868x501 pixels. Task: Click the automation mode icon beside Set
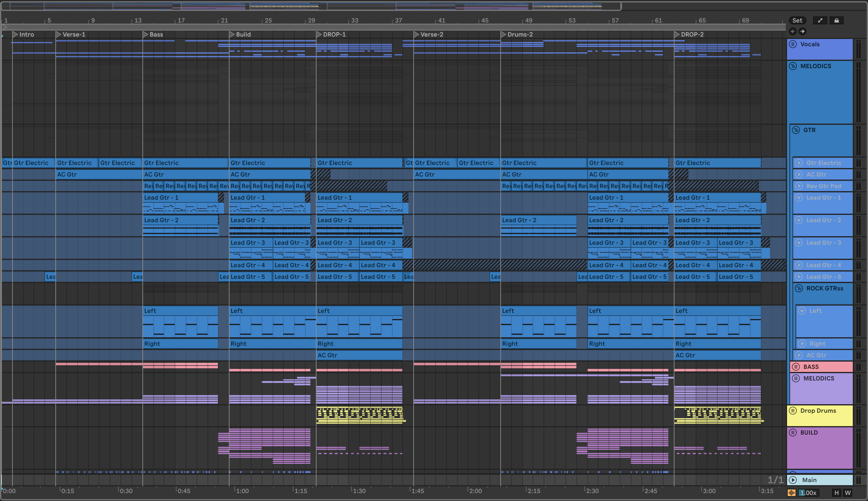(x=820, y=20)
